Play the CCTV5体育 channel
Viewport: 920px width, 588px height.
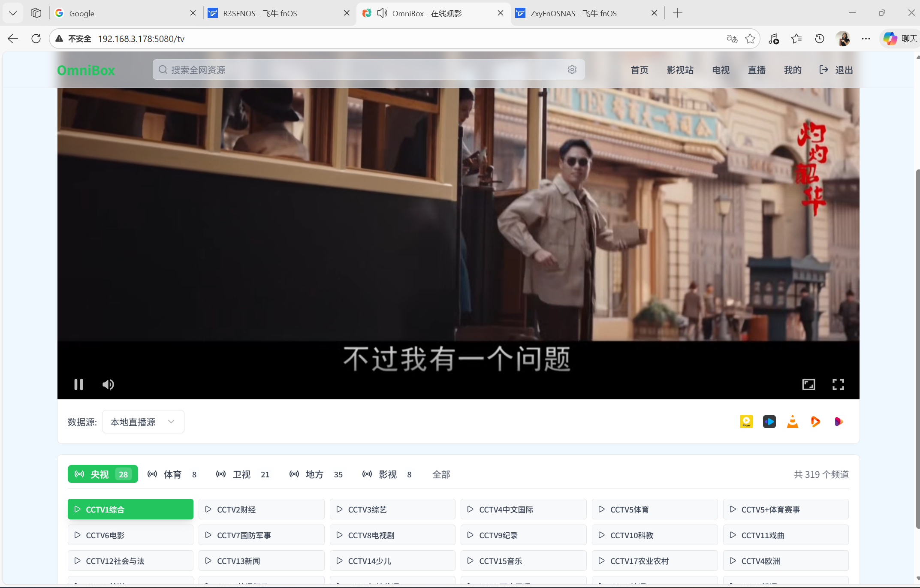point(654,509)
